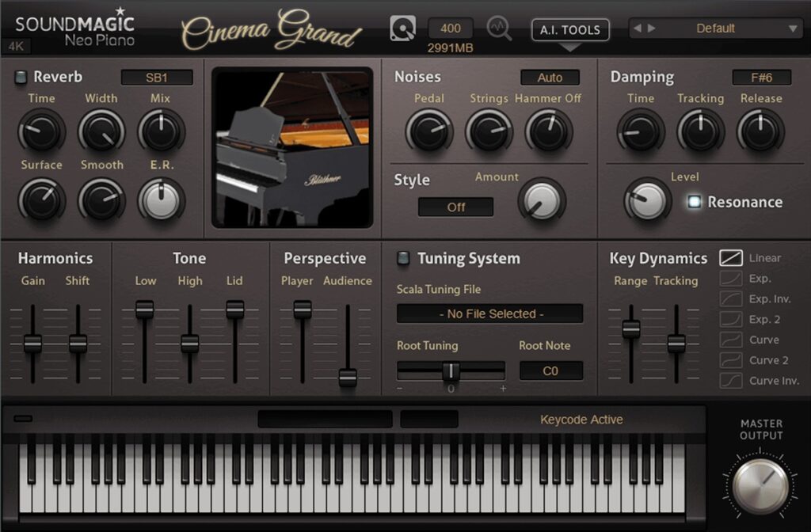Select the Linear key dynamics curve icon
This screenshot has height=532, width=811.
(729, 257)
